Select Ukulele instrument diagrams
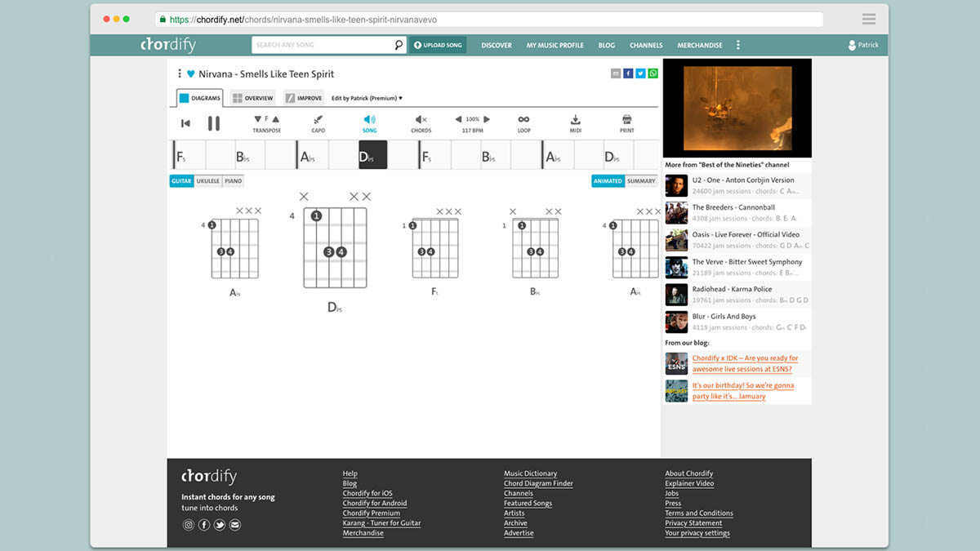 click(207, 181)
